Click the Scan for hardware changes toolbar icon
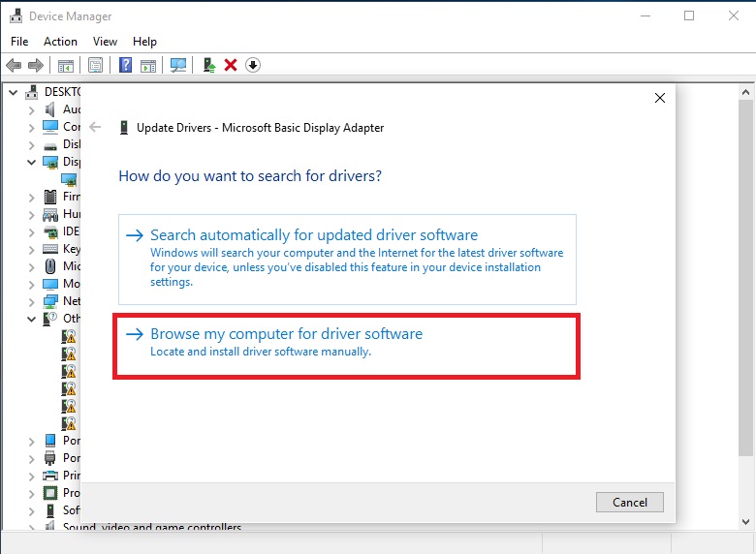This screenshot has height=554, width=756. click(178, 65)
